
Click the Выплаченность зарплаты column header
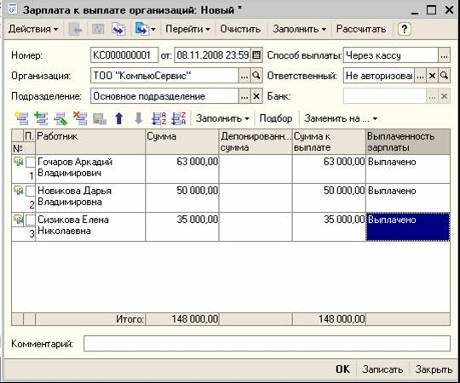408,142
